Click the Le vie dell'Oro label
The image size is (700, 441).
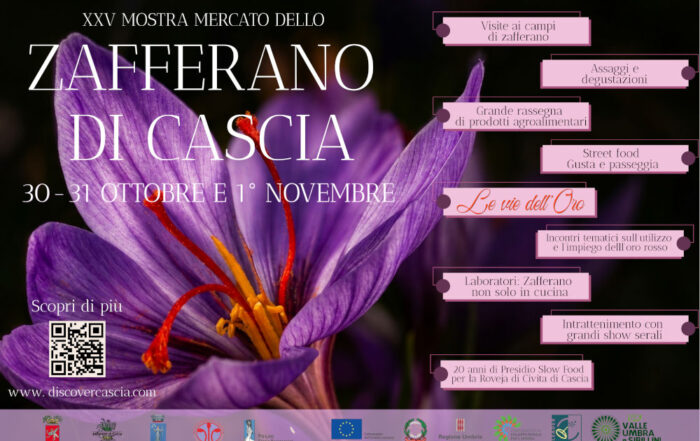[520, 203]
